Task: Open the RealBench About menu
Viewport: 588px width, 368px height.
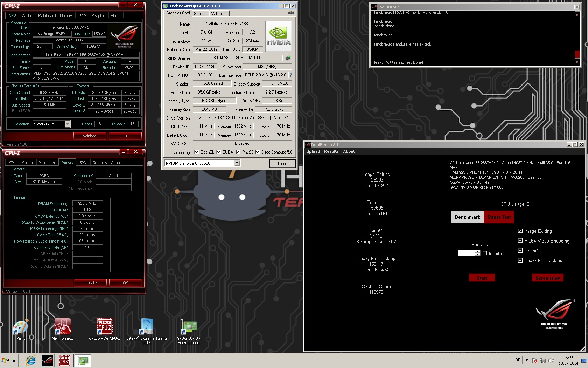Action: pyautogui.click(x=349, y=151)
